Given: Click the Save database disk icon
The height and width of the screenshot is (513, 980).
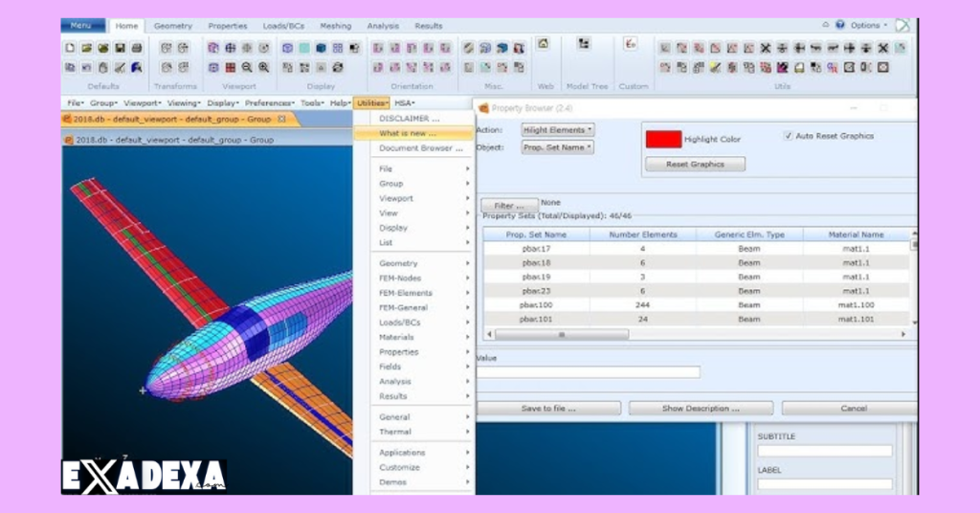Looking at the screenshot, I should click(120, 48).
